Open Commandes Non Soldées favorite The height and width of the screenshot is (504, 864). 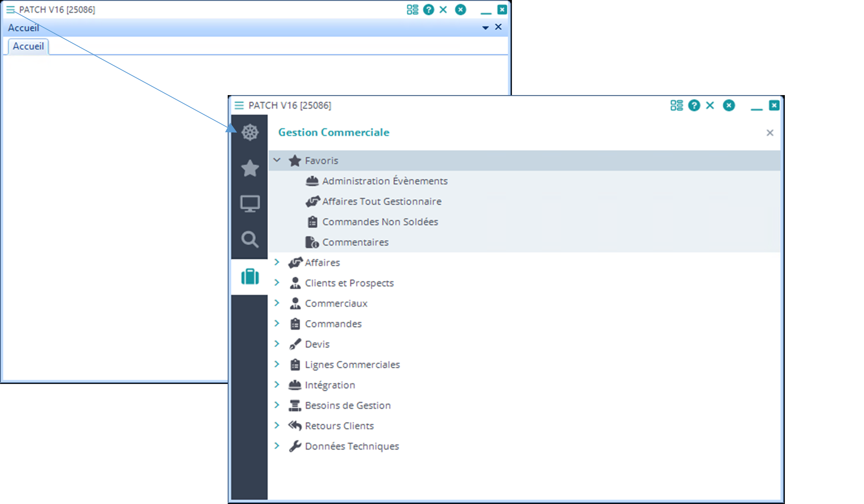point(380,222)
